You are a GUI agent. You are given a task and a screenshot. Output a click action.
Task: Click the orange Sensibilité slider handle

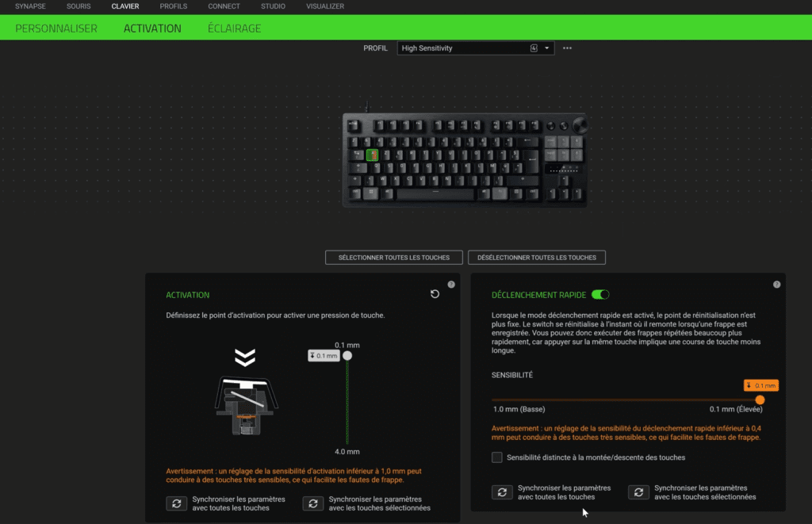pos(760,400)
